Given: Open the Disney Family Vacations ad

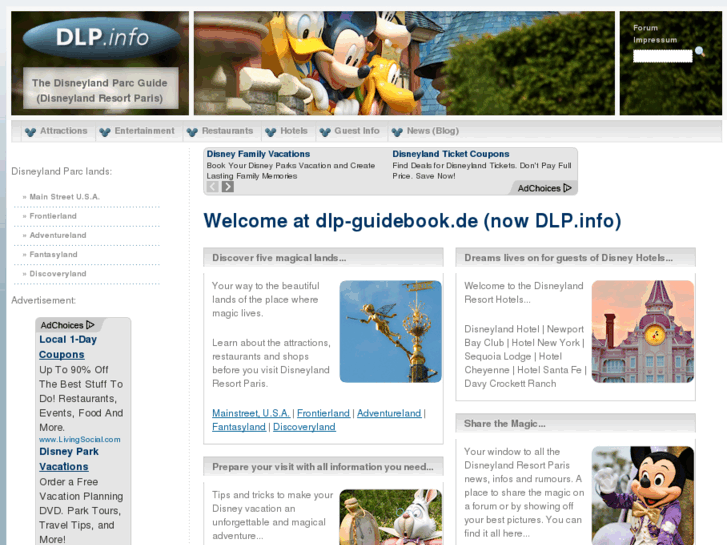Looking at the screenshot, I should 258,154.
